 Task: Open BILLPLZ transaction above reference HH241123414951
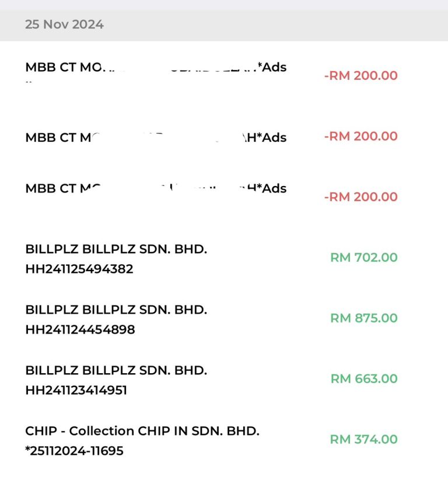point(116,370)
